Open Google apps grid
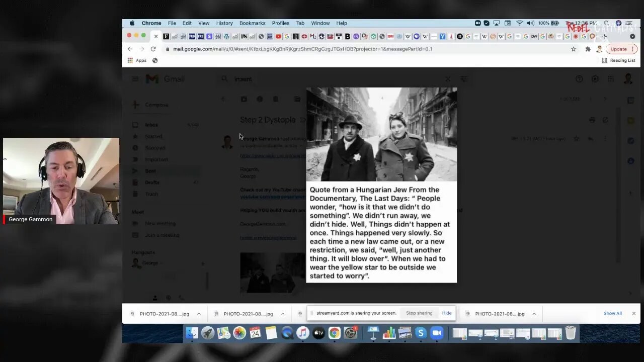 (x=611, y=79)
